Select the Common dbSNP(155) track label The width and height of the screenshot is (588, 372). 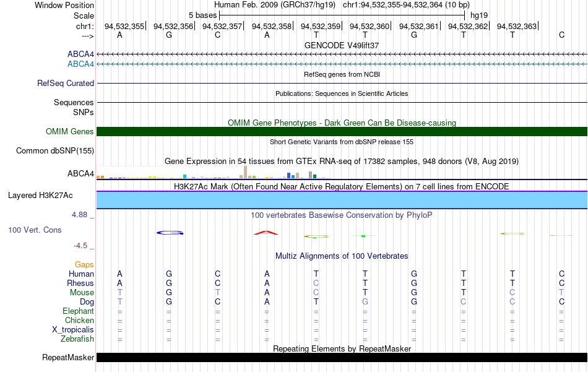click(x=55, y=151)
